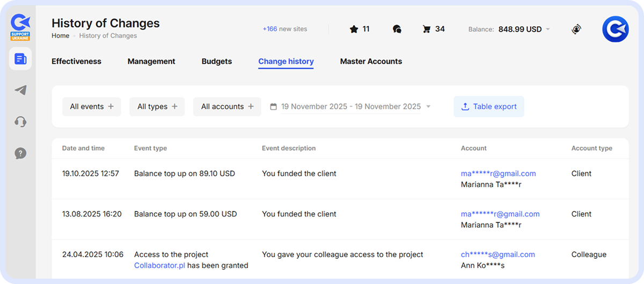644x284 pixels.
Task: Click the Home breadcrumb link
Action: click(x=60, y=36)
